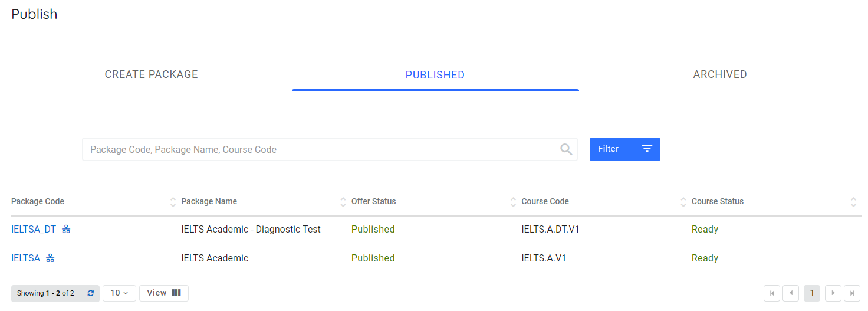This screenshot has height=311, width=868.
Task: Open the View columns button
Action: coord(164,293)
